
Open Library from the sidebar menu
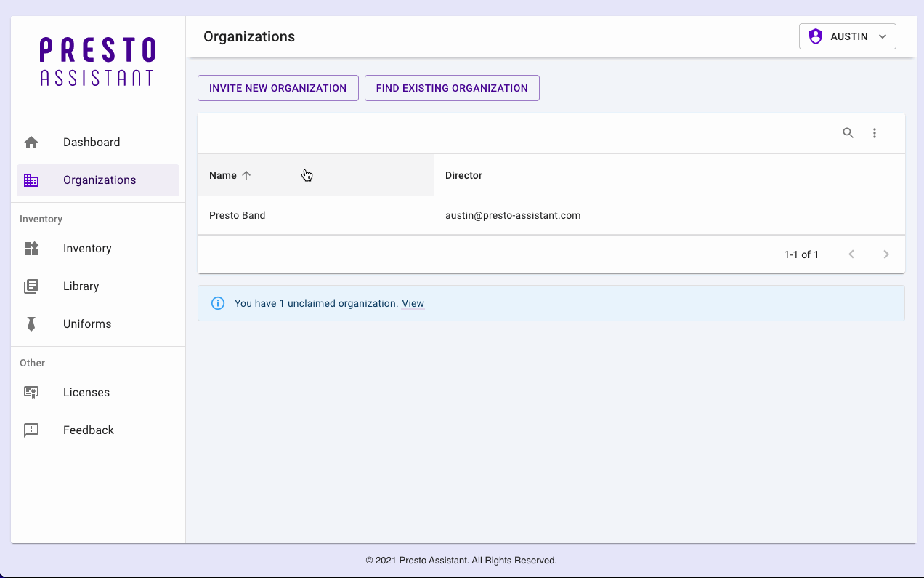81,286
